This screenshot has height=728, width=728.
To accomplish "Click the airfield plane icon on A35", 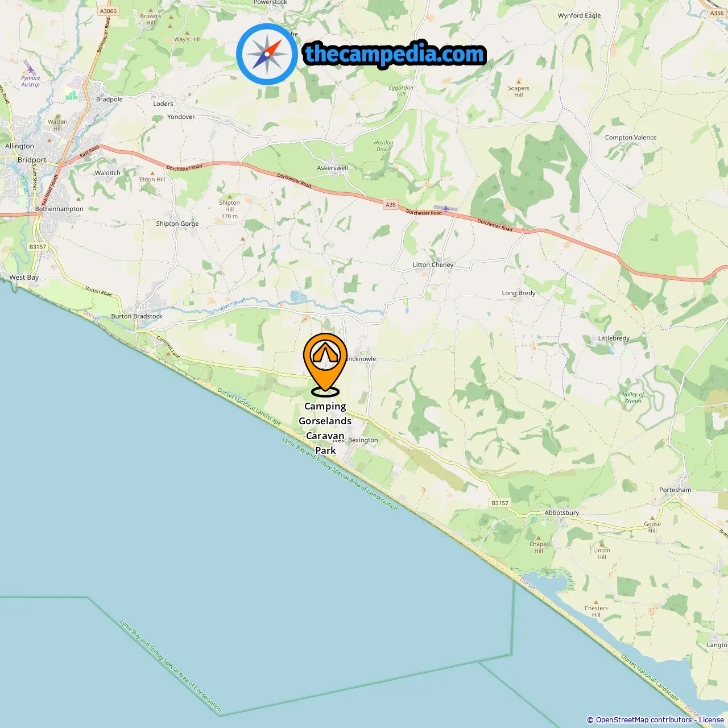I will 446,209.
